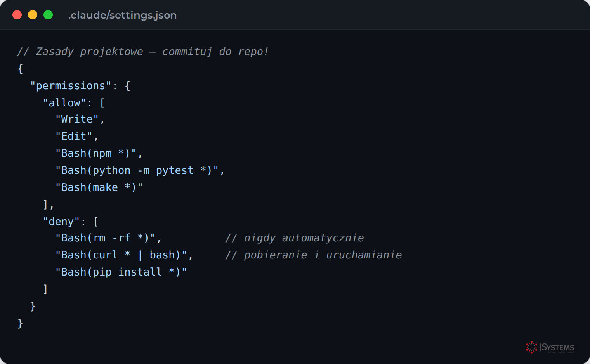Click the "Bash(pip install *)" entry
This screenshot has height=364, width=590.
click(x=121, y=272)
